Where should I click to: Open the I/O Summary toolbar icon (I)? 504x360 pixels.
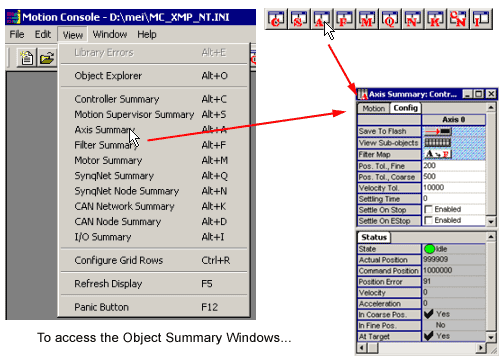tap(482, 19)
